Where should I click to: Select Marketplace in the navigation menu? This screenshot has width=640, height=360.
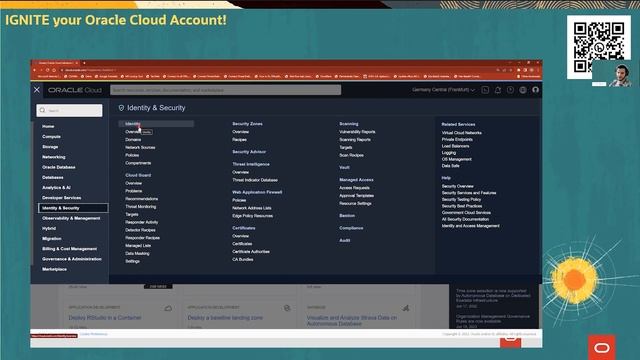54,269
